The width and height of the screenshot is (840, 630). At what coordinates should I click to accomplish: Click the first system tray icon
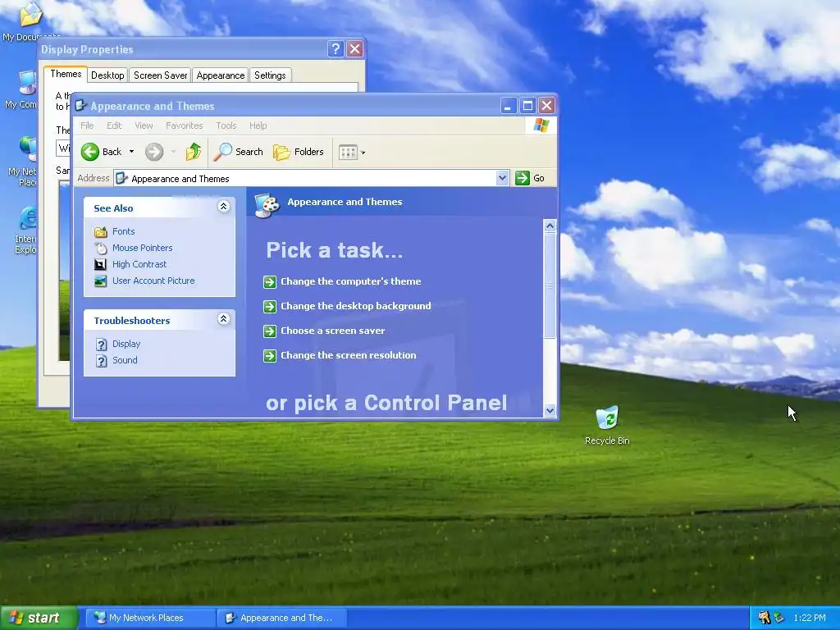pos(764,618)
